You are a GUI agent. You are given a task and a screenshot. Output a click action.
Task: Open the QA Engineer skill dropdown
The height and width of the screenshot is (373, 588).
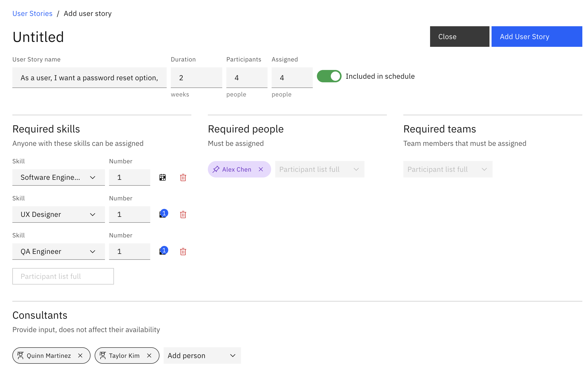pos(59,252)
